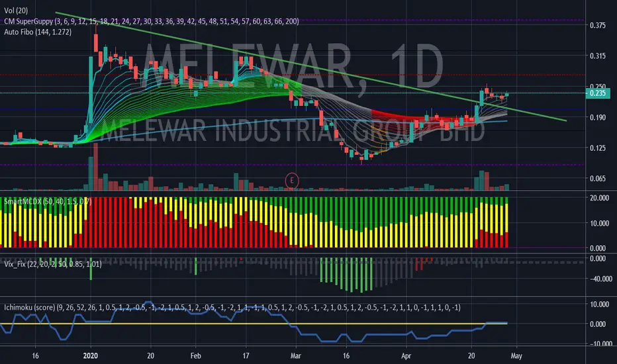Click the Mar label on time axis

tap(295, 356)
